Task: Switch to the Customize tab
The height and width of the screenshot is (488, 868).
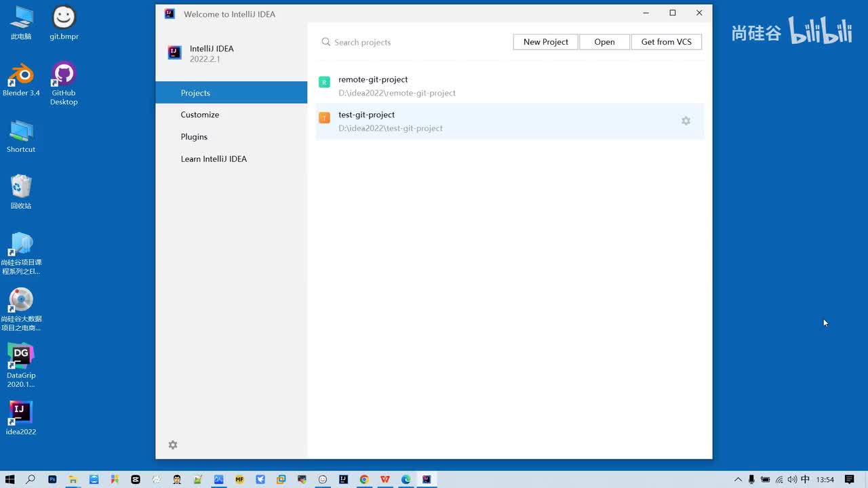Action: [231, 115]
